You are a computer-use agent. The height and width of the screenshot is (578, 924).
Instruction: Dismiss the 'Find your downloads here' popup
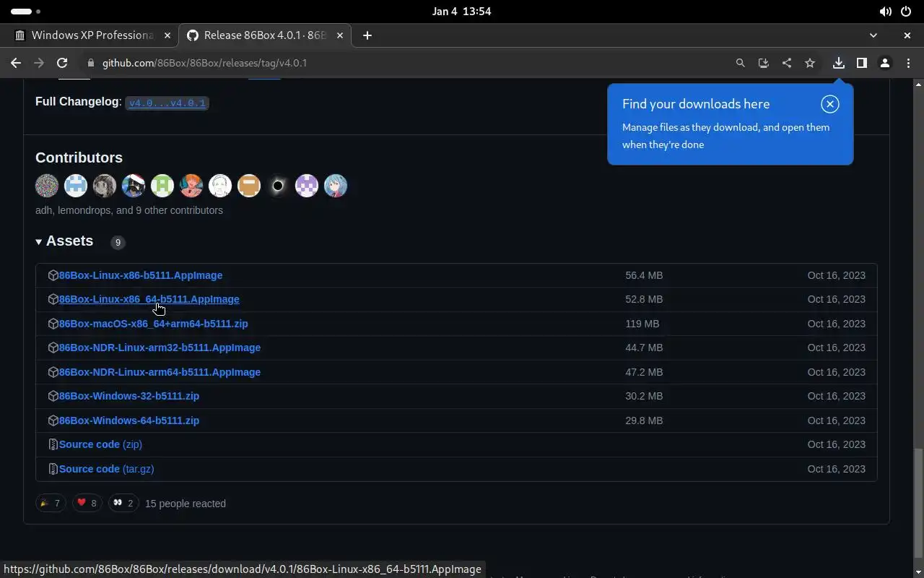point(830,104)
